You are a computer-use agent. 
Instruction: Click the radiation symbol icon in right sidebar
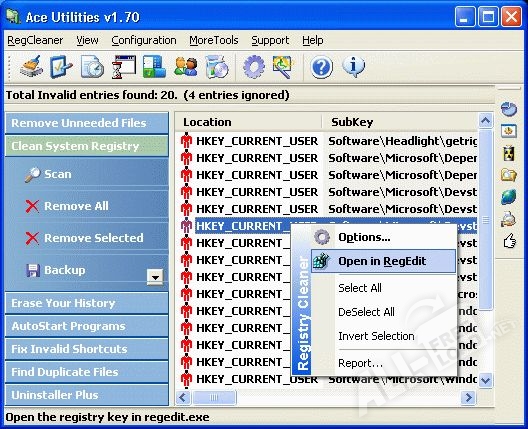(x=508, y=153)
